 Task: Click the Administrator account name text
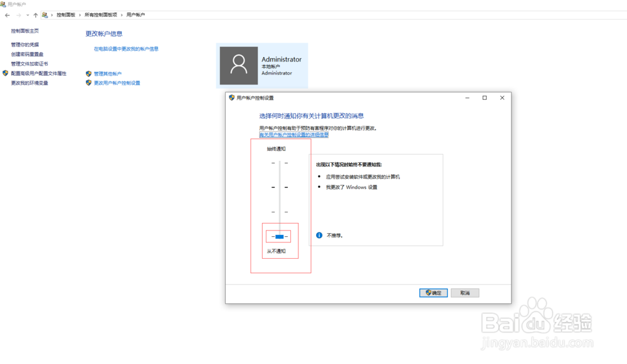(282, 59)
